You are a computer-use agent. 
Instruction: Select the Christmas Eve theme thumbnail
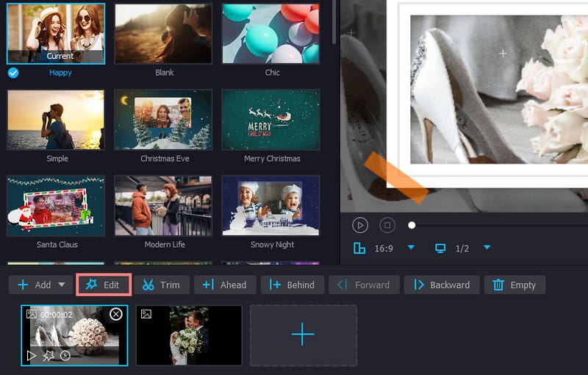click(x=163, y=119)
